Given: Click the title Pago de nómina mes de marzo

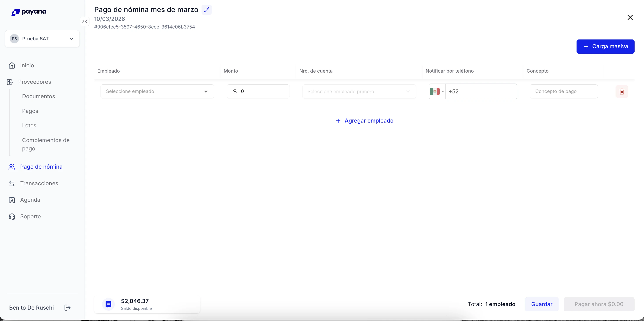Looking at the screenshot, I should 146,10.
